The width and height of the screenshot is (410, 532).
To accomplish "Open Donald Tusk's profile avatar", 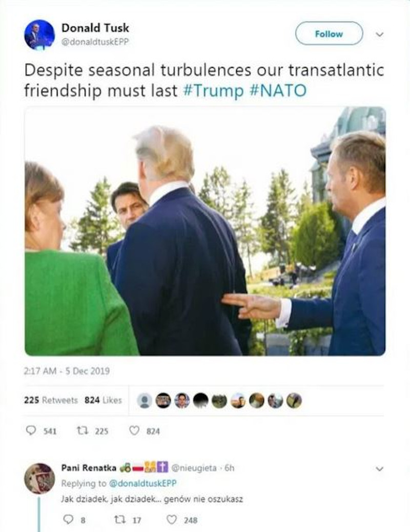I will point(39,34).
